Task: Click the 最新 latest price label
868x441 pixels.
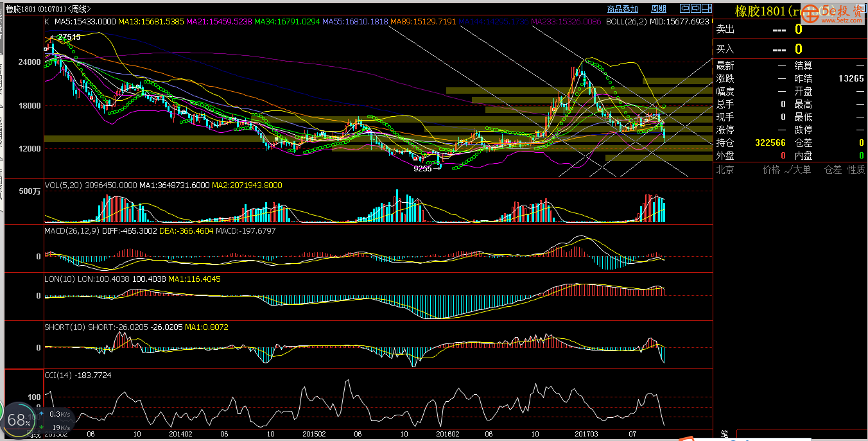Action: [725, 65]
